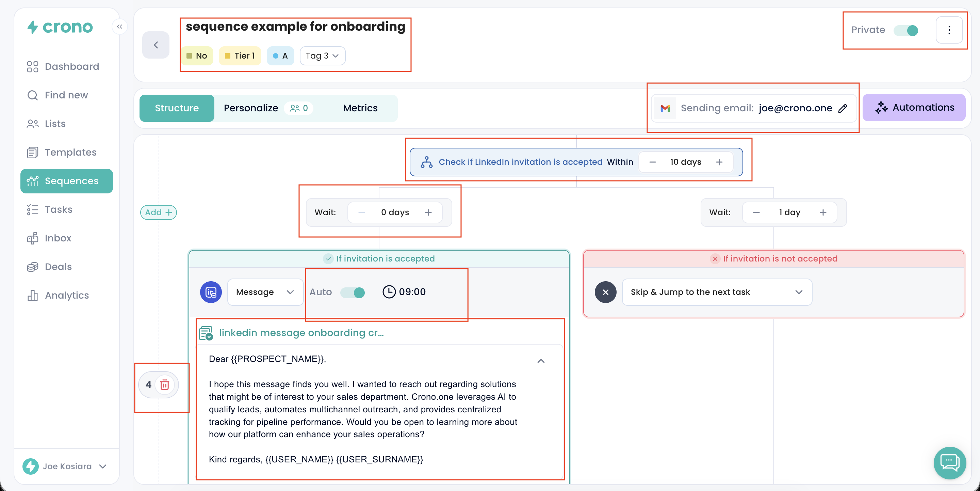Collapse sidebar with double chevron icon

(119, 26)
